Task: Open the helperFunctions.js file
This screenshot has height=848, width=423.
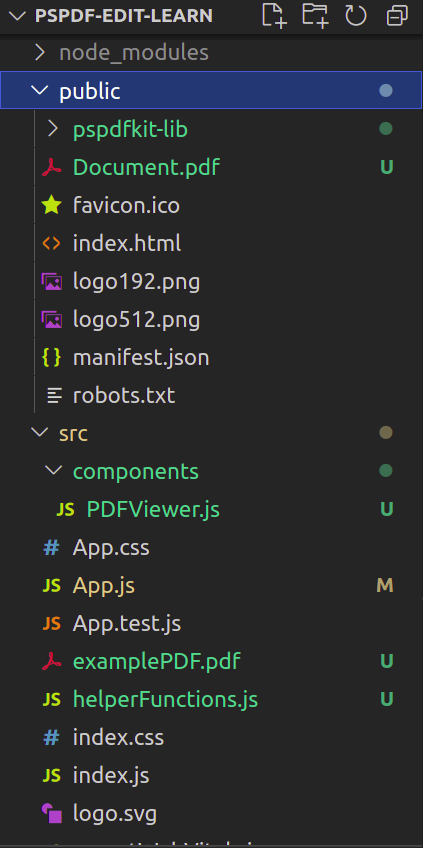Action: (x=165, y=700)
